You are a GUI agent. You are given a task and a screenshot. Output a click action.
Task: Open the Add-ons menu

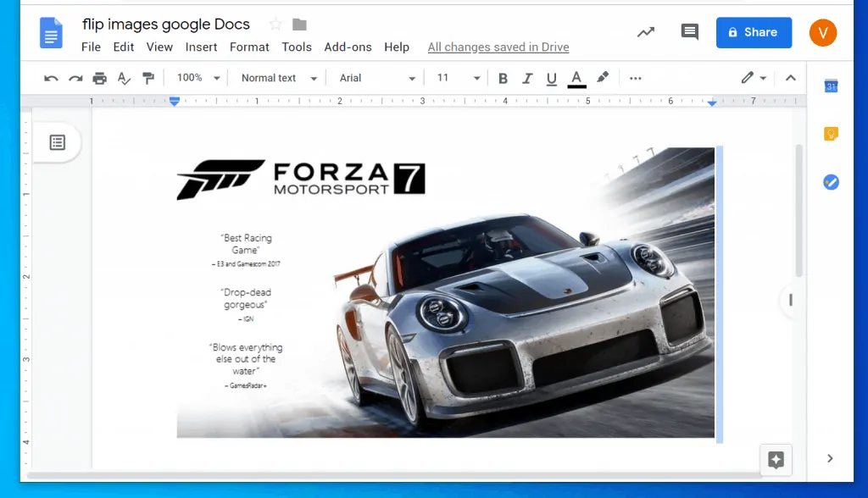click(x=348, y=47)
